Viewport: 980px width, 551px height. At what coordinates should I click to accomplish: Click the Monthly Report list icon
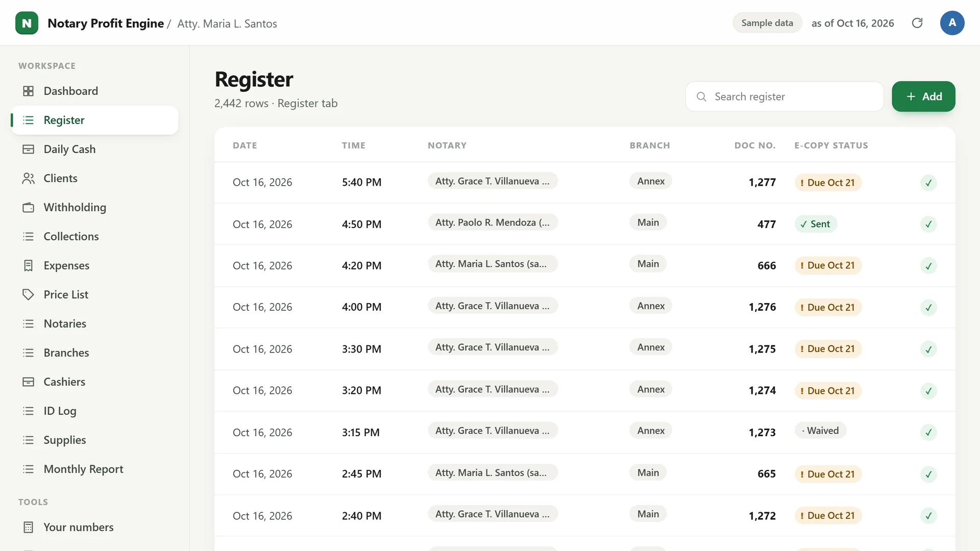29,469
